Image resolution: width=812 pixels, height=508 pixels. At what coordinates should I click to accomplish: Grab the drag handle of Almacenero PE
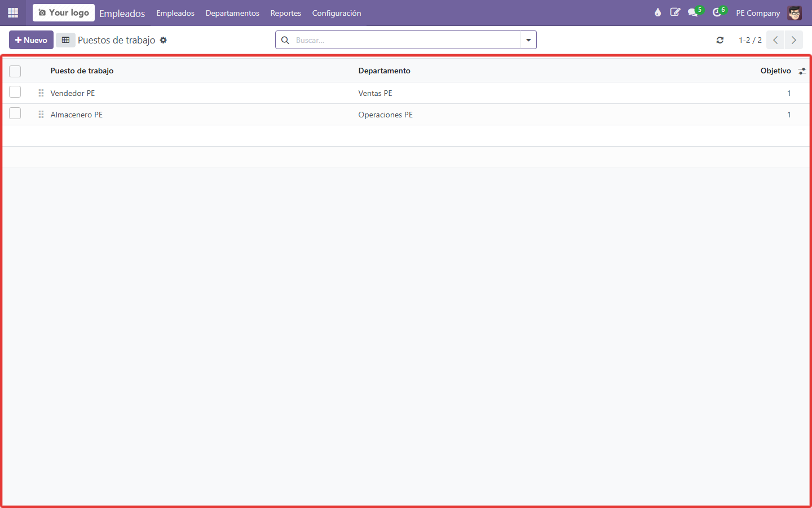[x=41, y=115]
